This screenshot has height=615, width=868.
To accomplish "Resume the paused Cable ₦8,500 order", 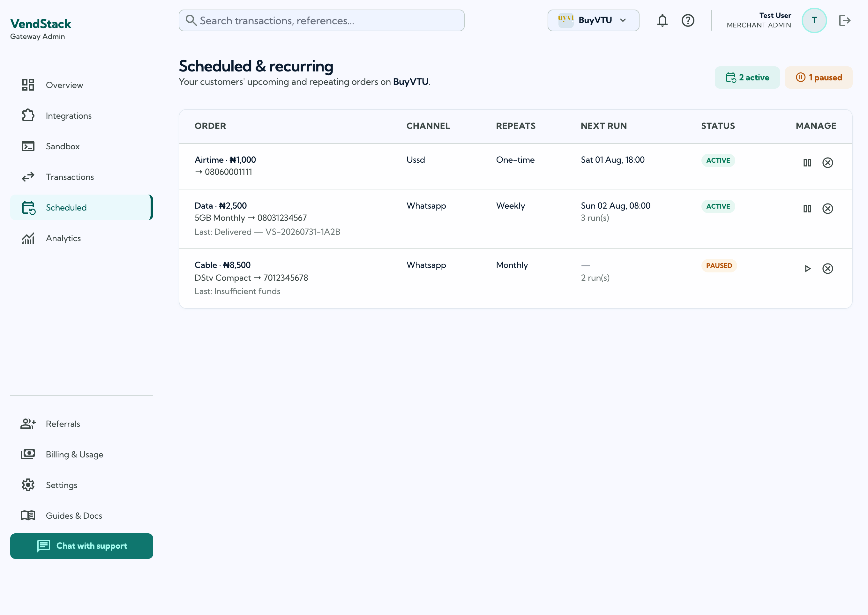I will point(807,269).
